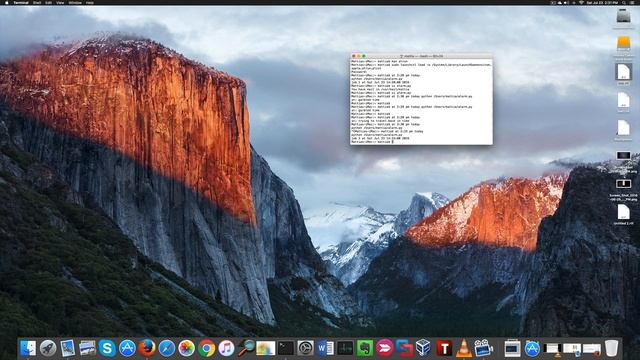Open Safari compass icon in Dock
The image size is (640, 360).
pos(167,348)
